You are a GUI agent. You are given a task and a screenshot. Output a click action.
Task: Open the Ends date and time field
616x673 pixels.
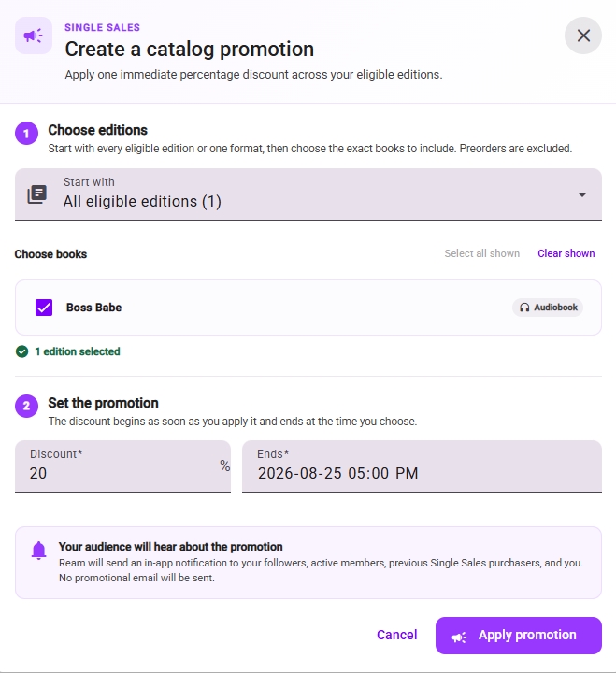[x=422, y=466]
